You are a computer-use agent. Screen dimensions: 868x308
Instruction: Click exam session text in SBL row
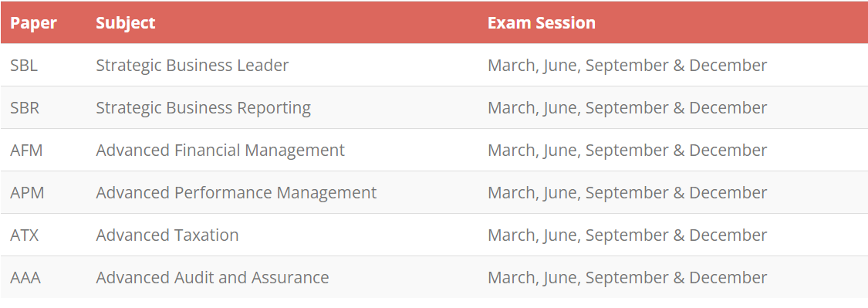click(627, 66)
